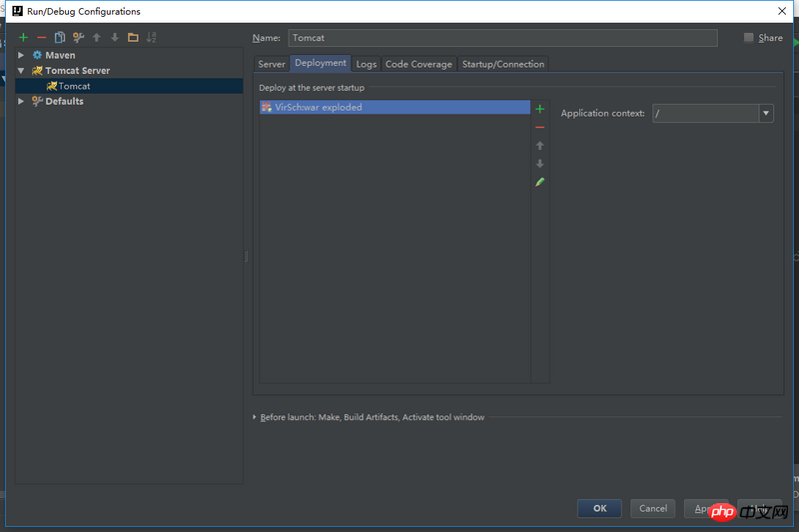Click the Name field containing Tomcat
The height and width of the screenshot is (532, 799).
point(503,38)
